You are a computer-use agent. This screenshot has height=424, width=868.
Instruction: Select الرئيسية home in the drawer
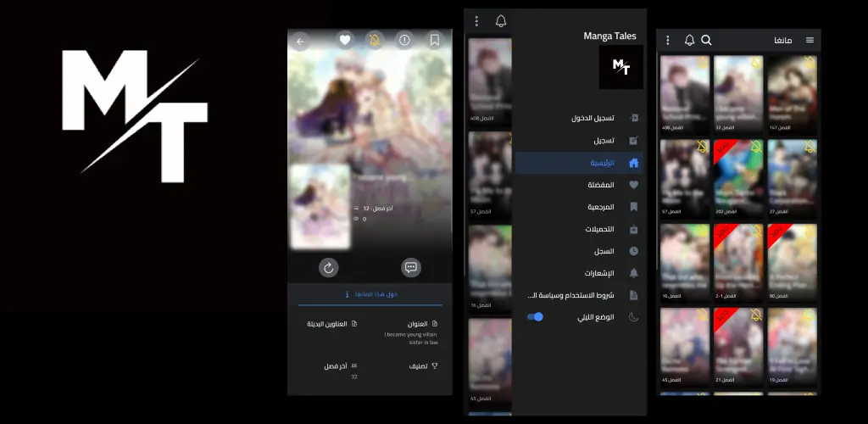(x=579, y=164)
